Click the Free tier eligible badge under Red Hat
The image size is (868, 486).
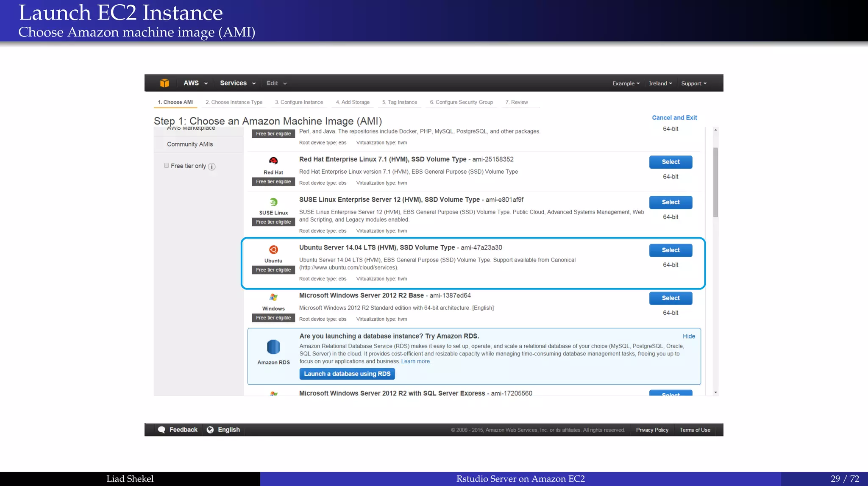pos(273,182)
